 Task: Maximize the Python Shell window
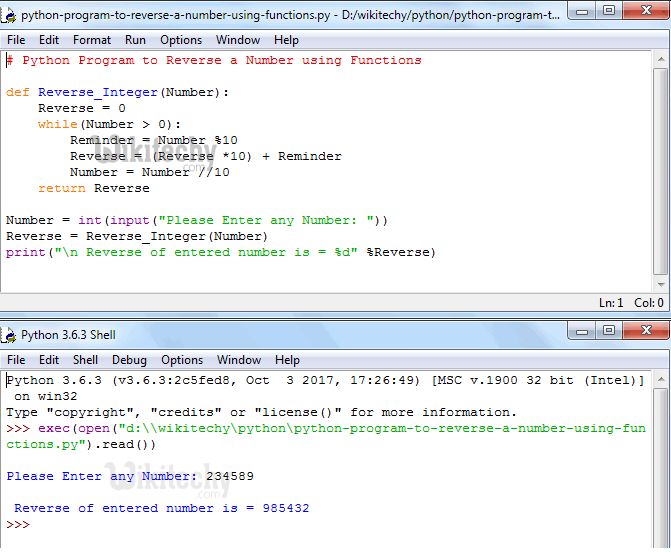click(609, 331)
